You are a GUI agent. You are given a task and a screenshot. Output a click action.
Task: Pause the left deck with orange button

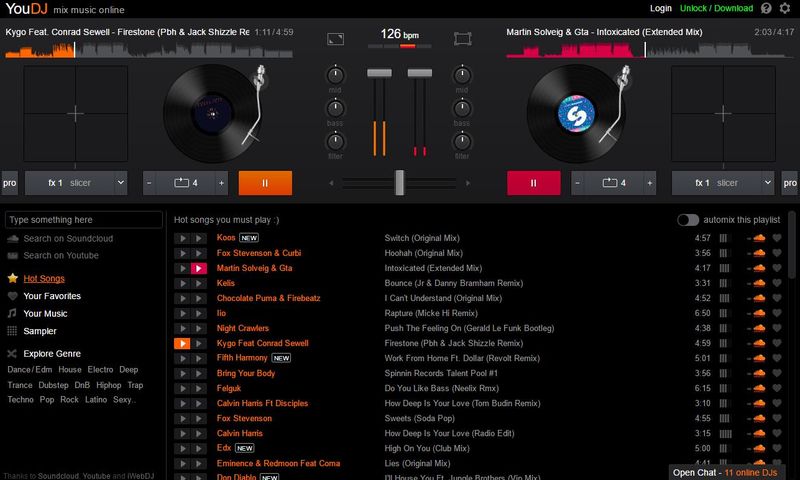265,183
